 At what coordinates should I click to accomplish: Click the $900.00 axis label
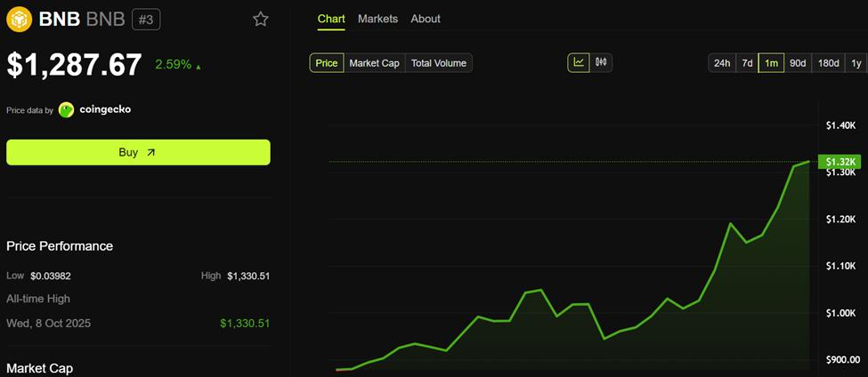[841, 360]
